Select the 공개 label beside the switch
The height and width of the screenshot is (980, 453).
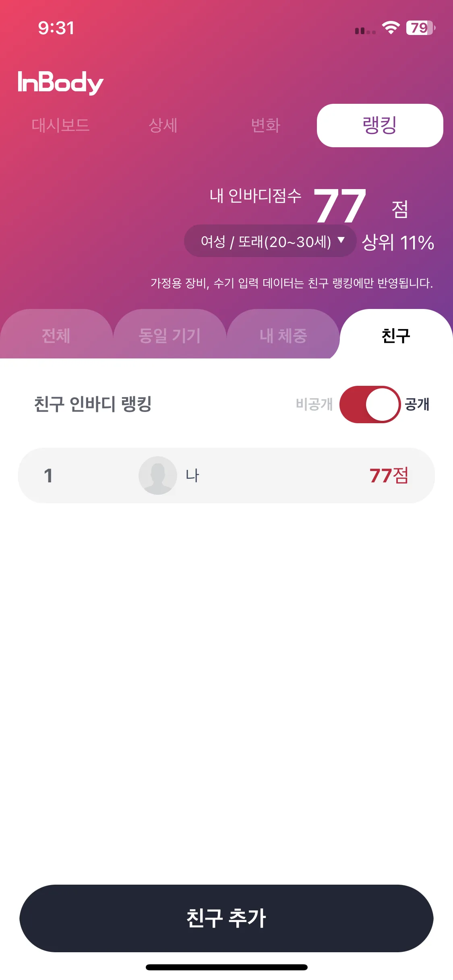click(417, 404)
